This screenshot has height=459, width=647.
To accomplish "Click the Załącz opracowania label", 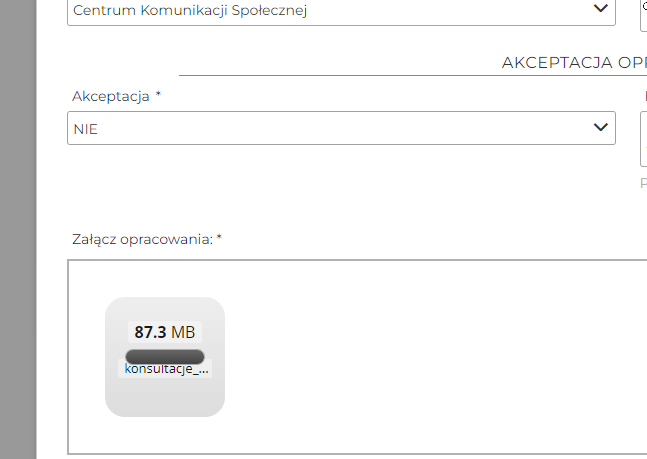I will [x=142, y=240].
